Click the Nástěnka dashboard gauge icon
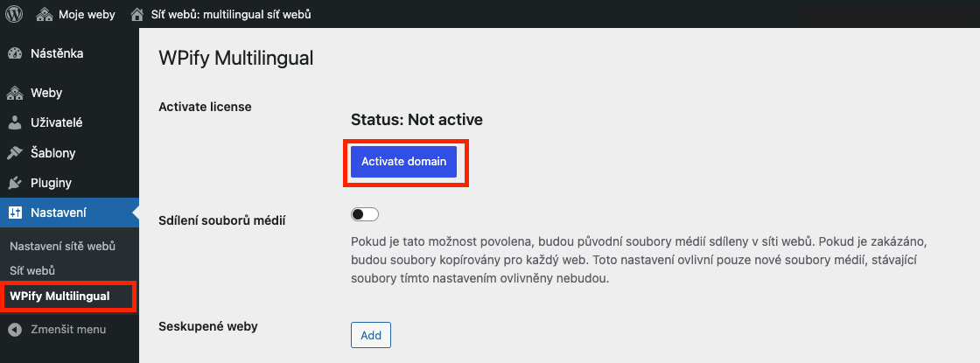The width and height of the screenshot is (980, 363). [x=15, y=53]
